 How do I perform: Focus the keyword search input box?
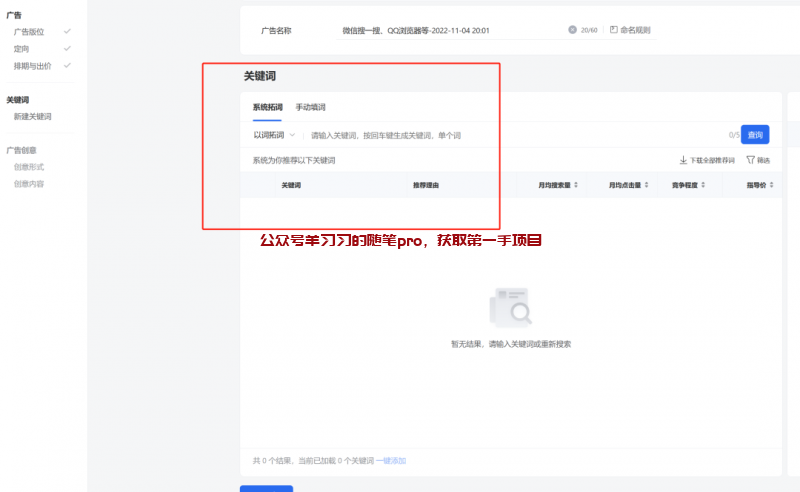click(500, 135)
